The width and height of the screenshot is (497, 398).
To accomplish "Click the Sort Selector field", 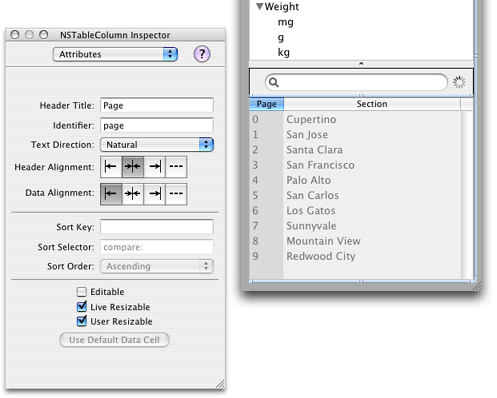I will (157, 247).
